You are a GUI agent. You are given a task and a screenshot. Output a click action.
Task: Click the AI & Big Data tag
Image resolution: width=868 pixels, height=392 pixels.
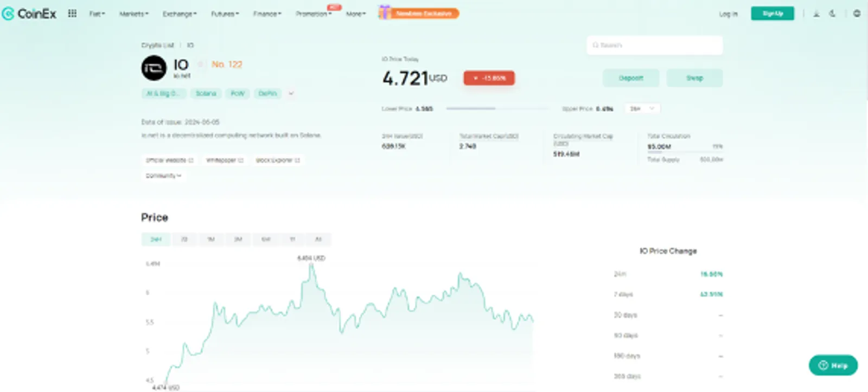tap(164, 93)
